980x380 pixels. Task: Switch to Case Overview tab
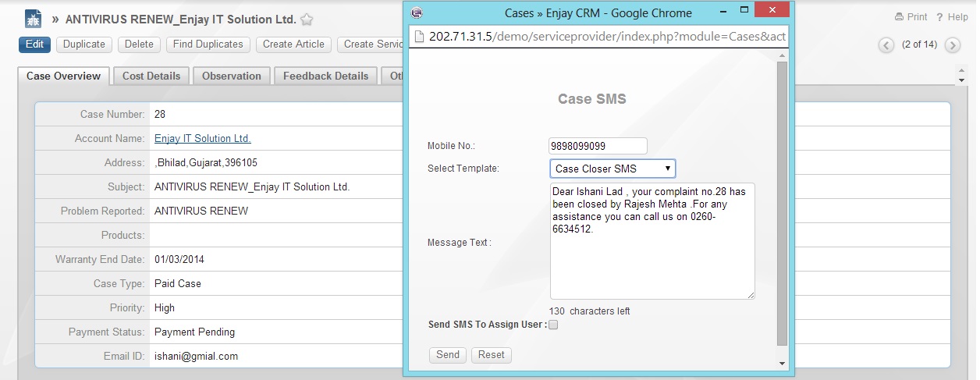coord(63,76)
